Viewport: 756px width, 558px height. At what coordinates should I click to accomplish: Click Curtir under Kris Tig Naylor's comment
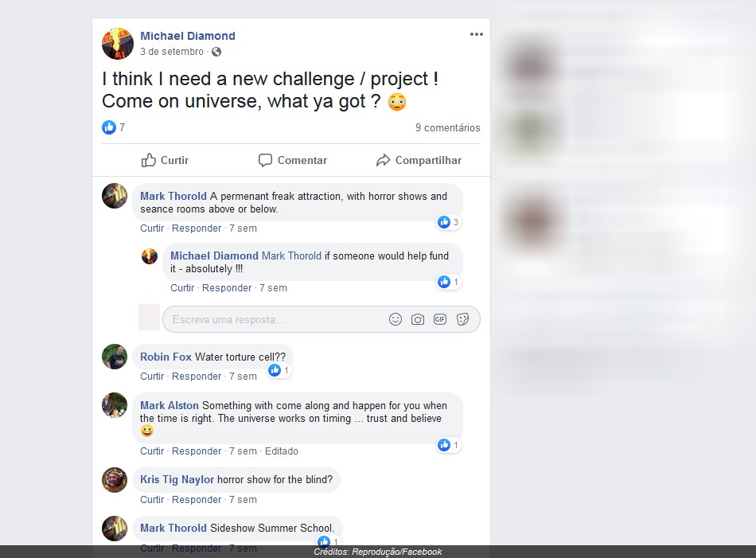tap(152, 500)
